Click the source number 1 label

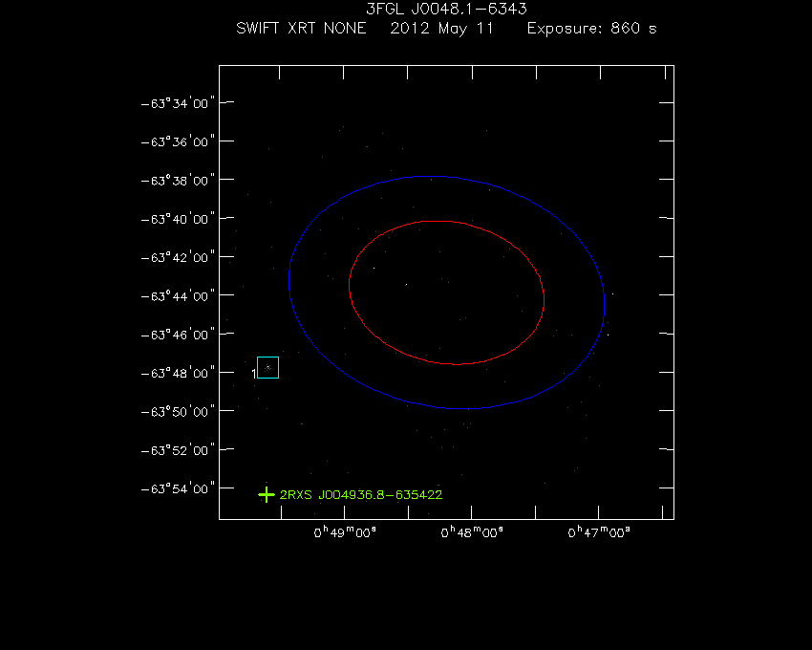[254, 374]
